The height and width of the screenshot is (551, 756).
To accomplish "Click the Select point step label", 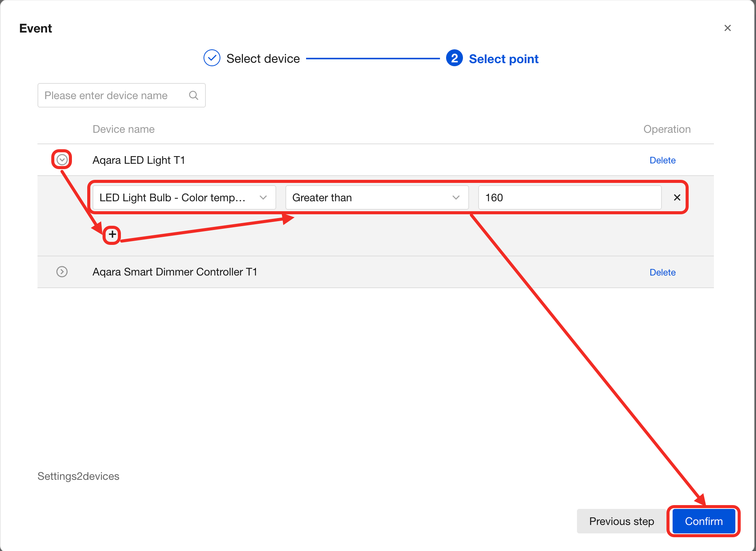I will coord(503,59).
